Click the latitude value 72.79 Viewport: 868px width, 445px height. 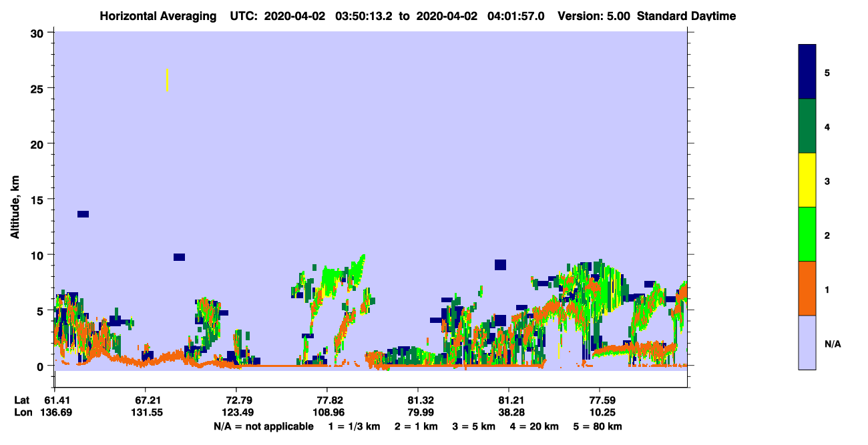[236, 400]
